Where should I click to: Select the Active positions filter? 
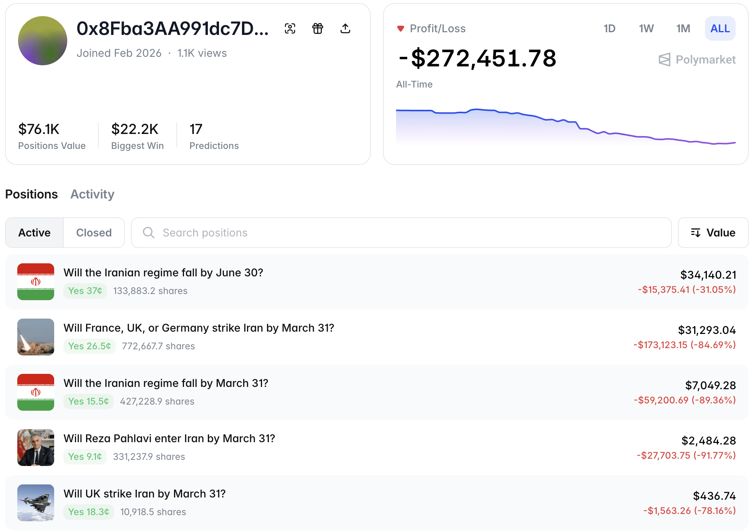click(x=34, y=233)
